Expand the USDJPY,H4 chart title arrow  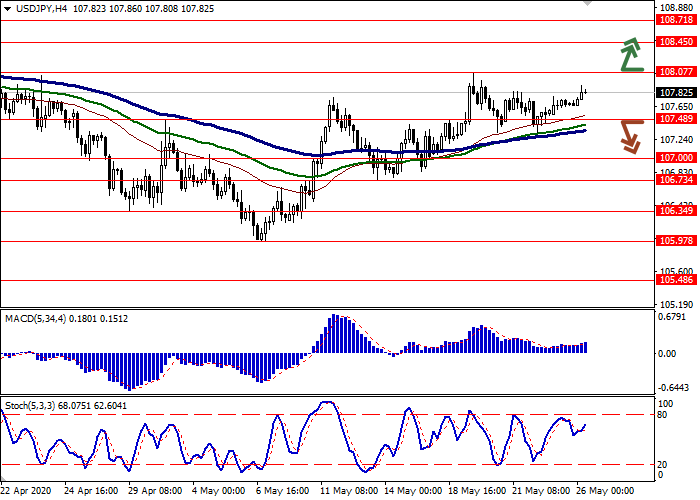click(6, 9)
